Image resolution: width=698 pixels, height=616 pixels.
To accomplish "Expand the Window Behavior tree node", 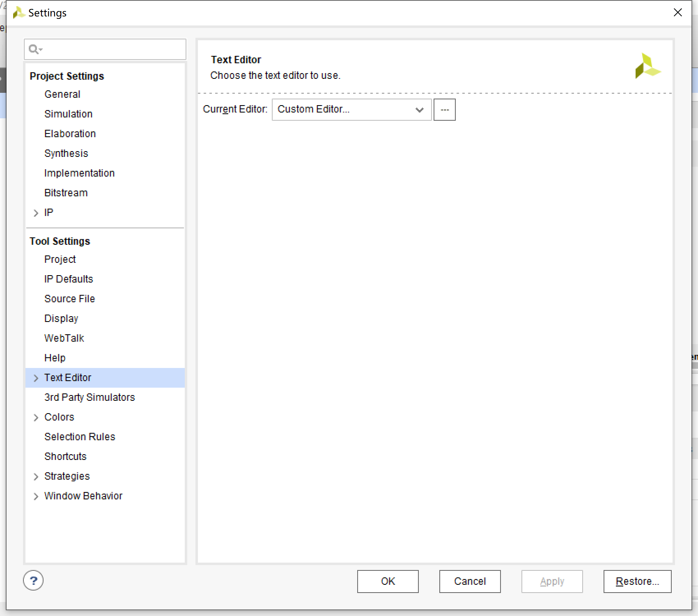I will pos(36,496).
